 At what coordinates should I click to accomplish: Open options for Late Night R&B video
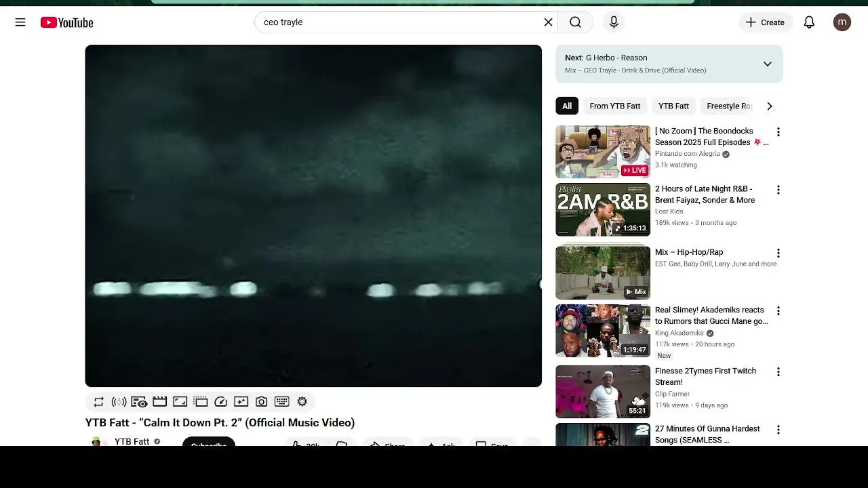tap(778, 190)
